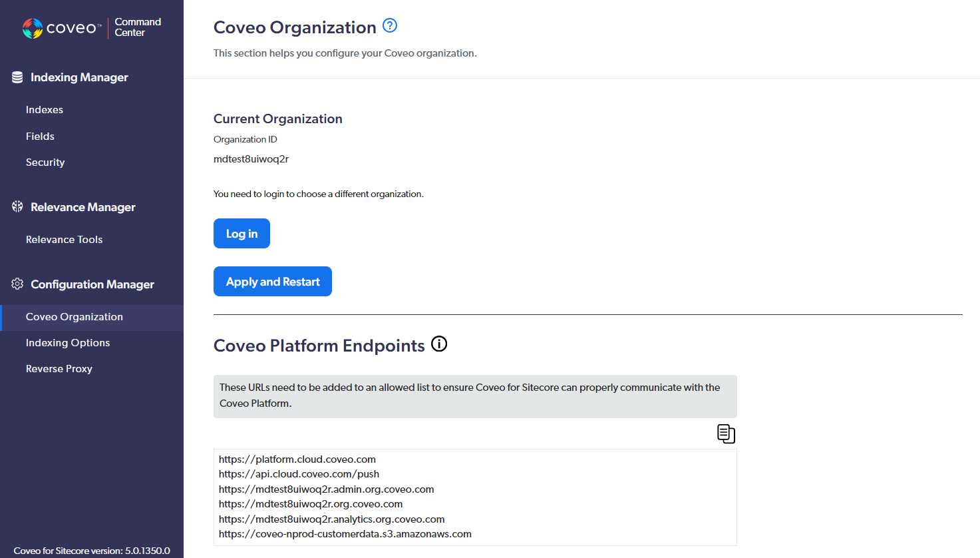Navigate to Reverse Proxy
The width and height of the screenshot is (980, 558).
59,369
